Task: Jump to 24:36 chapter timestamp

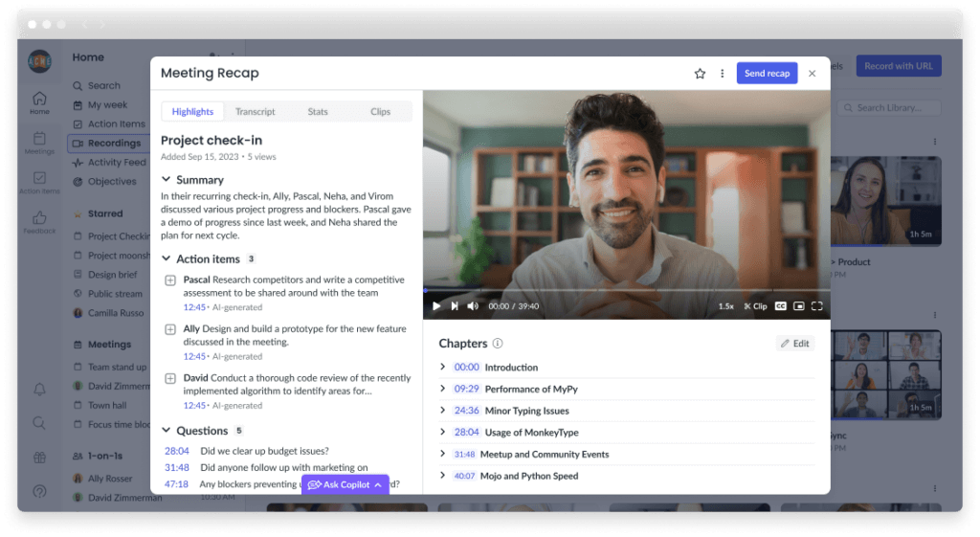Action: [x=466, y=411]
